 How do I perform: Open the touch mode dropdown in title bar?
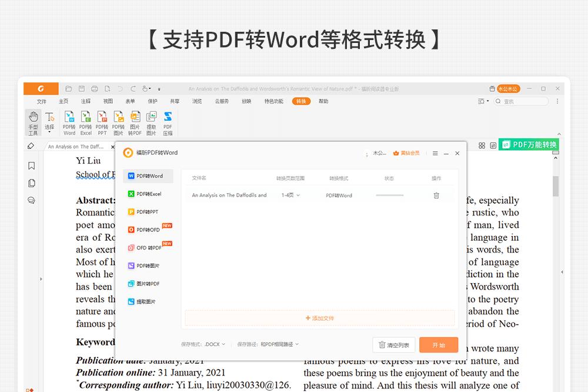[x=146, y=89]
